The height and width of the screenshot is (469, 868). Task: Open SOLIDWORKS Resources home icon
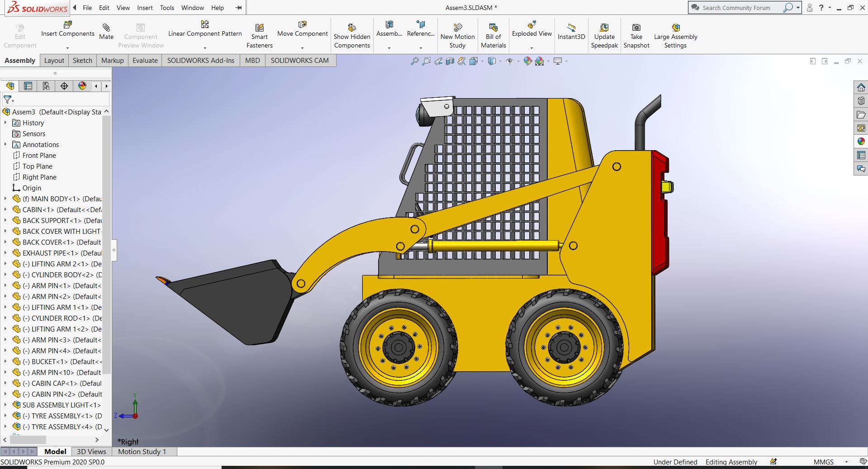[861, 87]
